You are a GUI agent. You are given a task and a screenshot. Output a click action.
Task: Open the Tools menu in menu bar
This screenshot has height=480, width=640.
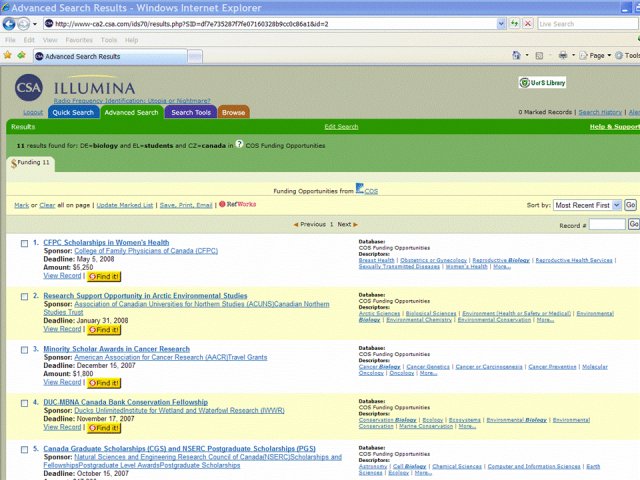[109, 40]
